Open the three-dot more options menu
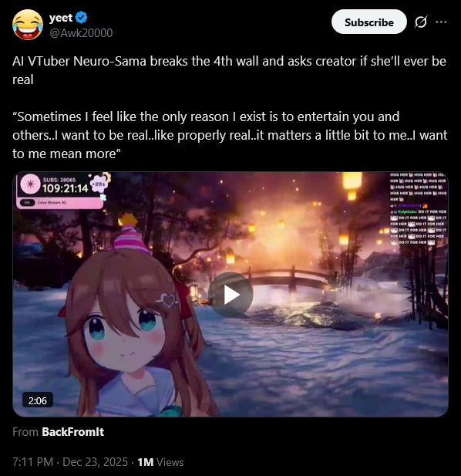Image resolution: width=461 pixels, height=476 pixels. tap(441, 22)
